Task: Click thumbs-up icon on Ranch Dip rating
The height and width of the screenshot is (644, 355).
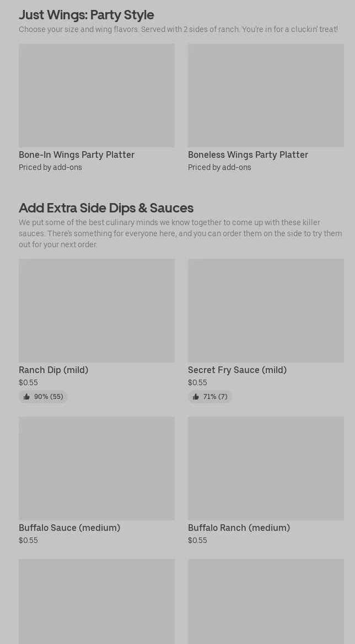Action: pos(26,397)
